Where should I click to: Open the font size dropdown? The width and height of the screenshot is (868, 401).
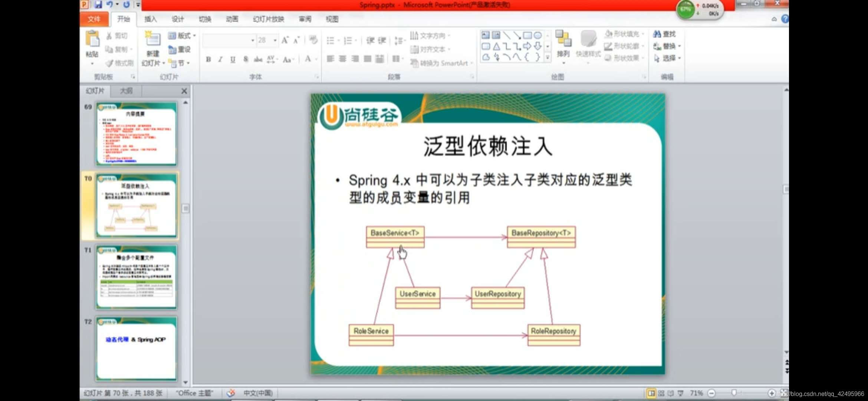(x=275, y=40)
